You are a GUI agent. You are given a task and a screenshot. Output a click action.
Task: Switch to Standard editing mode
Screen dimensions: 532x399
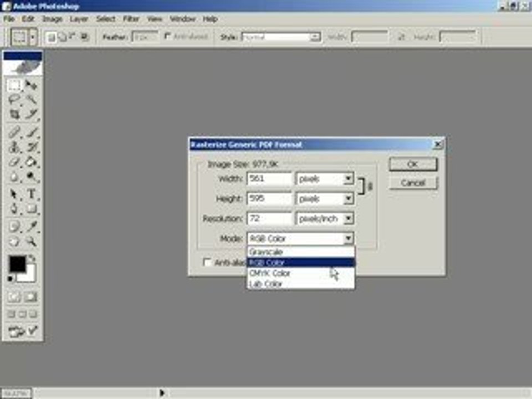[x=14, y=297]
